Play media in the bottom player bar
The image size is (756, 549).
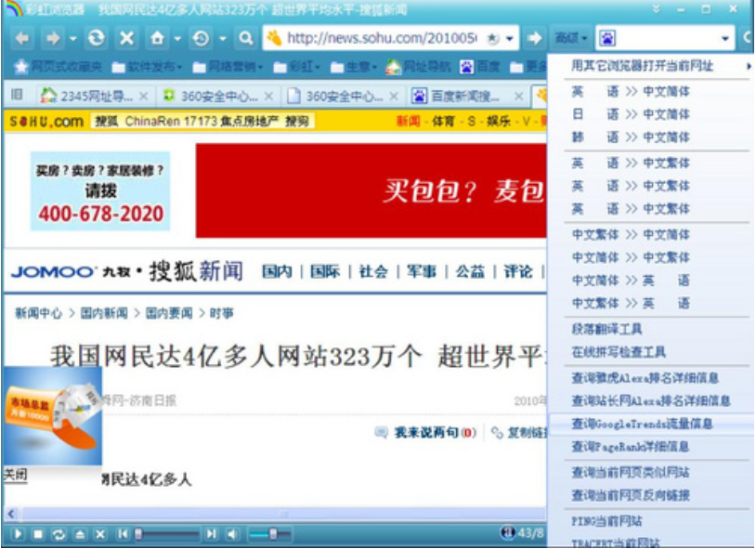pos(18,534)
